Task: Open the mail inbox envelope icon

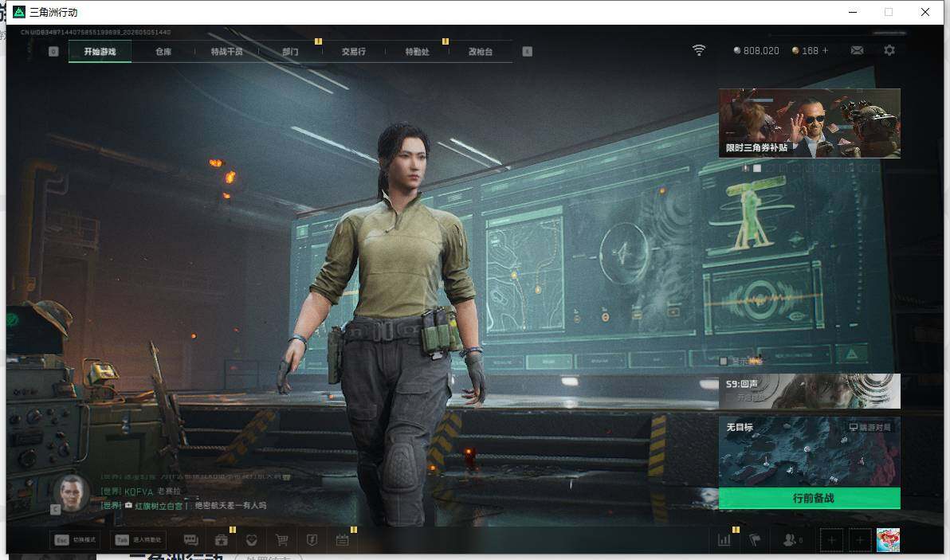Action: (x=857, y=50)
